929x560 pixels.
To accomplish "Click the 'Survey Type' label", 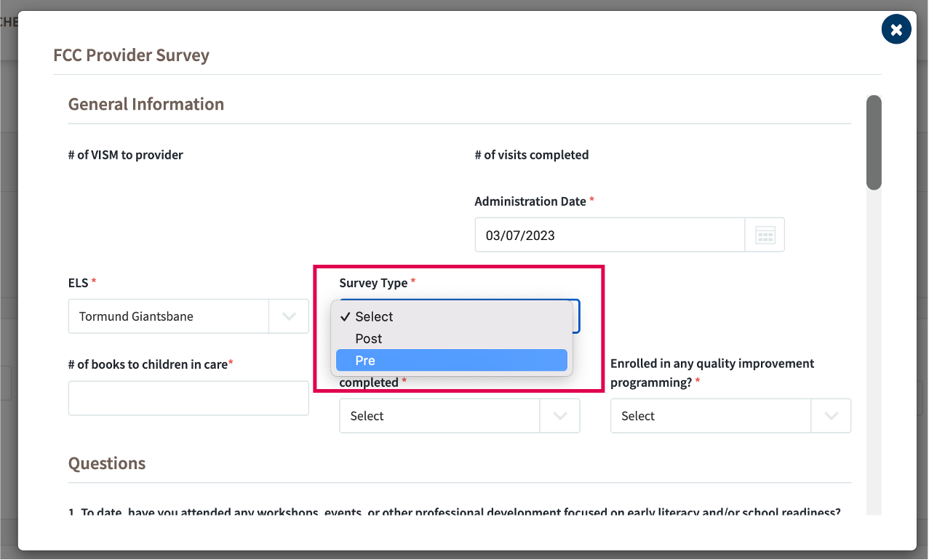I will tap(373, 282).
